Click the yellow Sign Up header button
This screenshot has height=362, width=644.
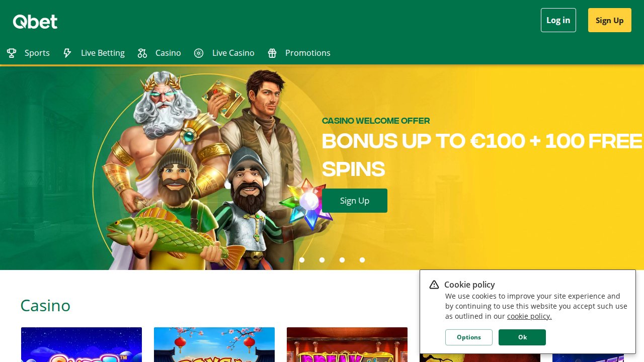coord(610,20)
